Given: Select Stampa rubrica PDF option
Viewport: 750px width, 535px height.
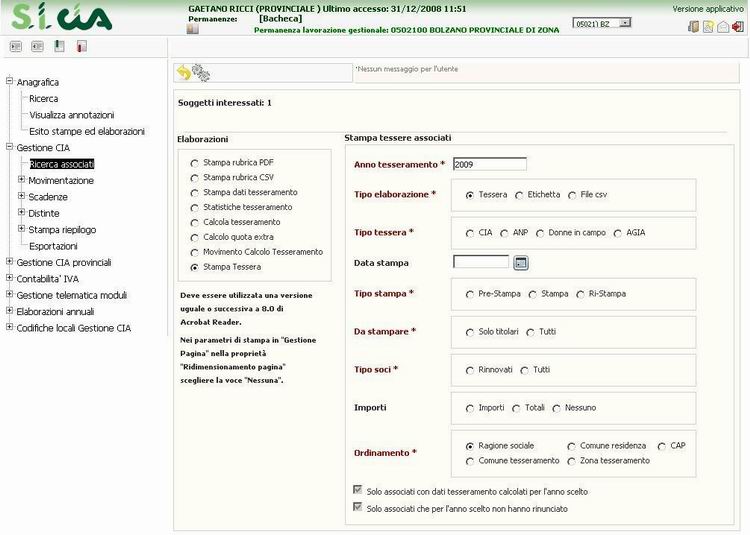Looking at the screenshot, I should pos(194,164).
